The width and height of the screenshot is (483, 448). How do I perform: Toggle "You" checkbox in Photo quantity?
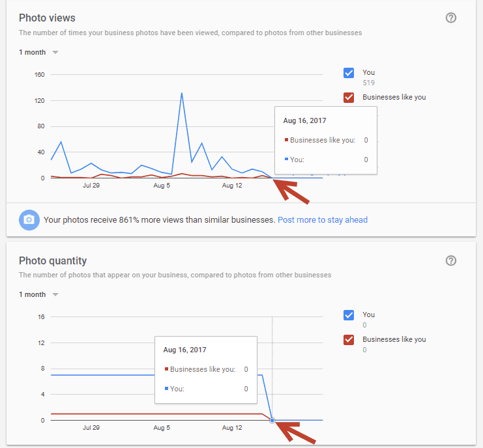pyautogui.click(x=349, y=315)
